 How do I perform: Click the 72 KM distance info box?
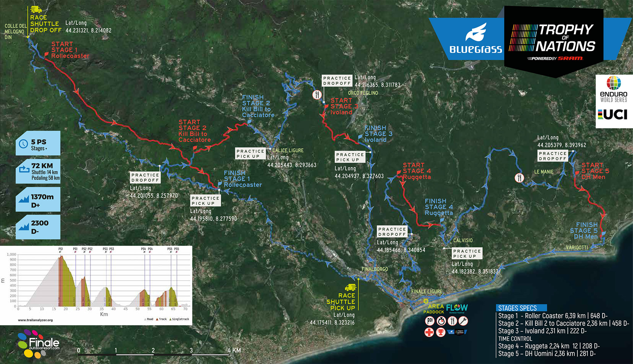38,171
